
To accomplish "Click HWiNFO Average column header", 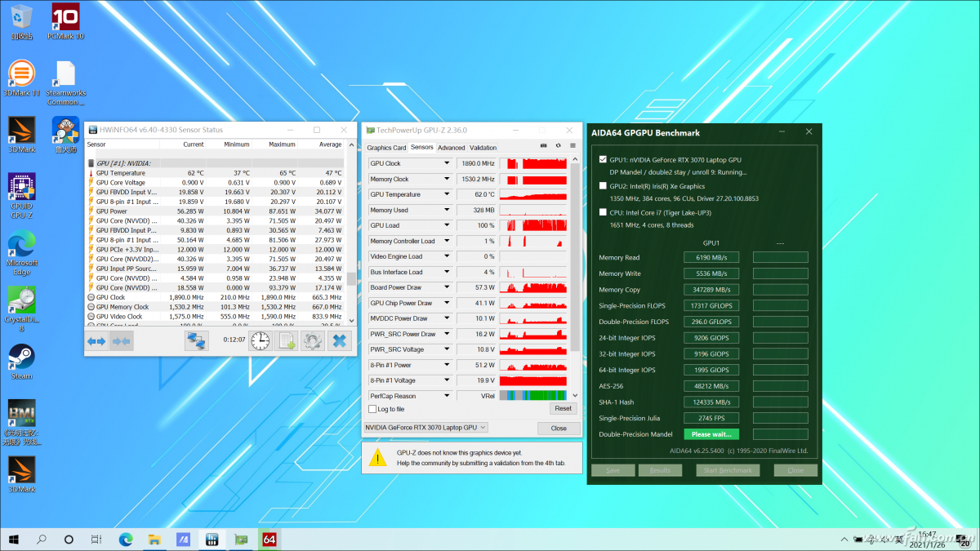I will (331, 144).
